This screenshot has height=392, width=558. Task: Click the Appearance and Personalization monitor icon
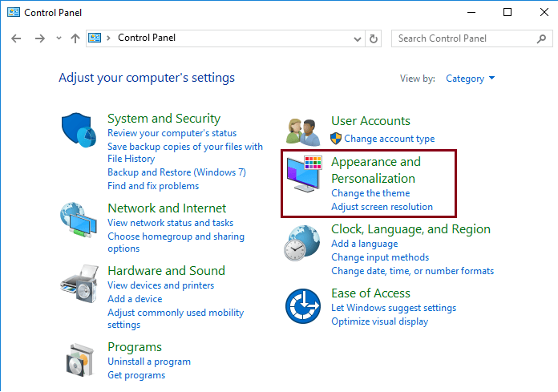pos(305,174)
